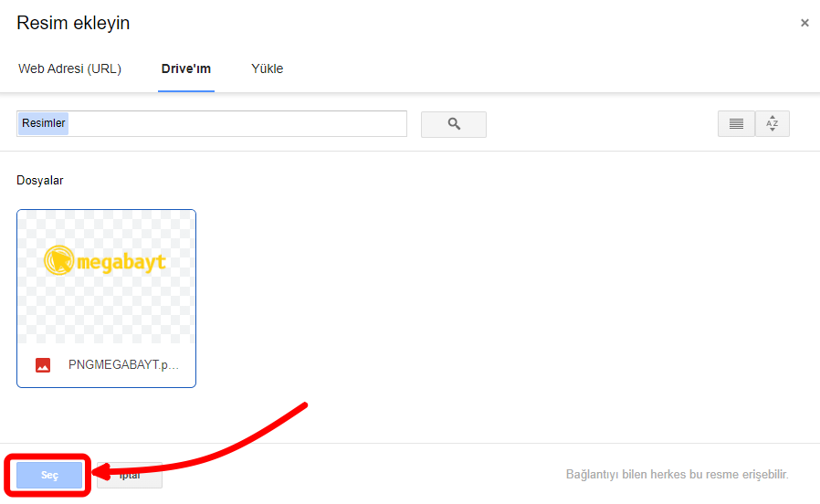Image resolution: width=820 pixels, height=504 pixels.
Task: Click the magnifier search button
Action: [x=454, y=124]
